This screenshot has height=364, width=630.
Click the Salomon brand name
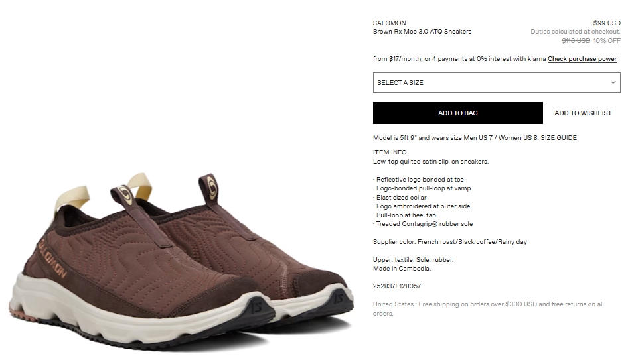coord(389,23)
